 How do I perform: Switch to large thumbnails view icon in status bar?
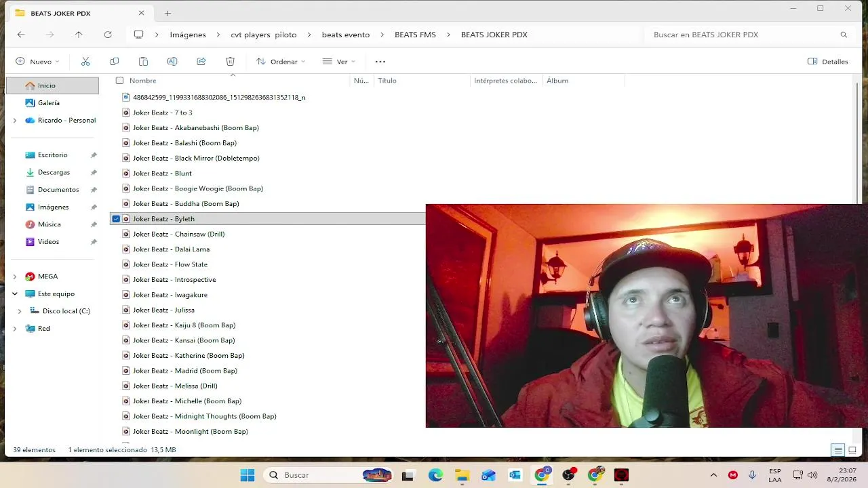tap(852, 450)
